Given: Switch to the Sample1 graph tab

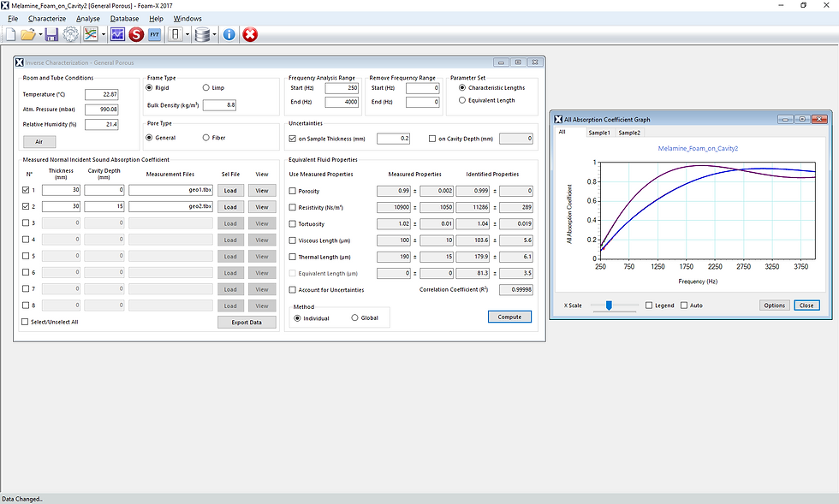Looking at the screenshot, I should [x=599, y=133].
